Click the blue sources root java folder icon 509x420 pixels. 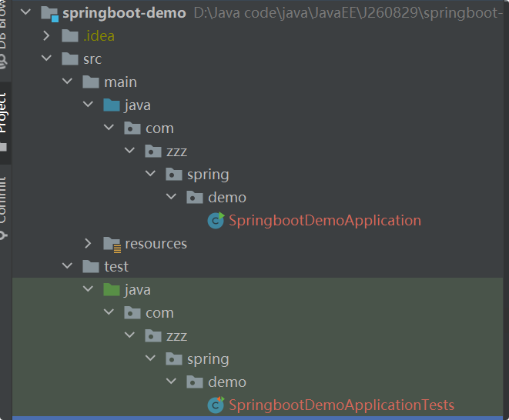(x=112, y=105)
